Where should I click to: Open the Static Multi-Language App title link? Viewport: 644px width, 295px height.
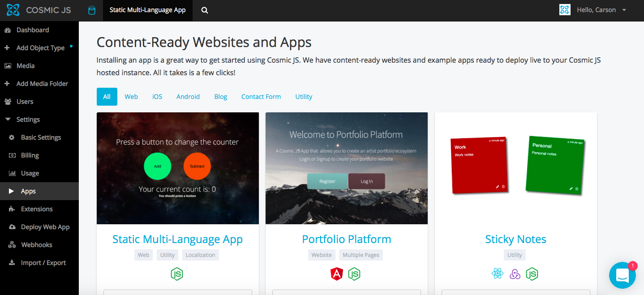coord(178,239)
